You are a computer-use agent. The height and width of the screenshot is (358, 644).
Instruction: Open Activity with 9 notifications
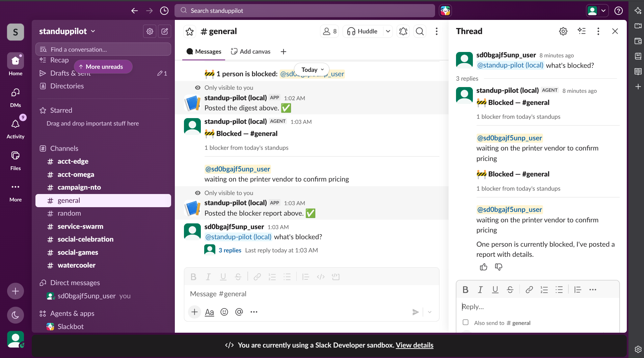[16, 128]
